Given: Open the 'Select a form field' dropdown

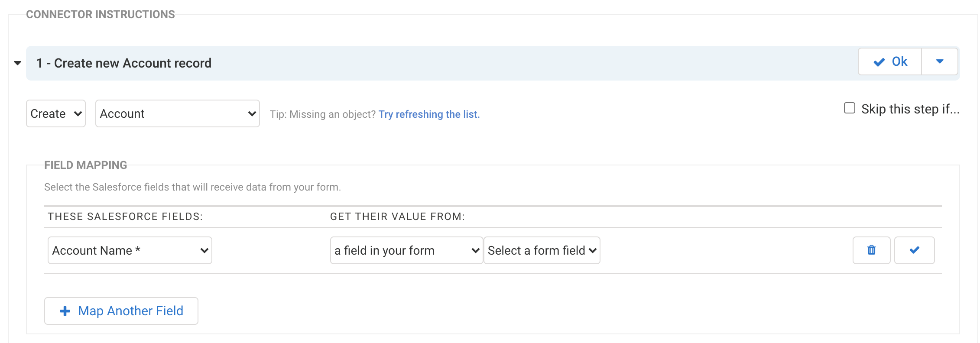Looking at the screenshot, I should pos(542,250).
